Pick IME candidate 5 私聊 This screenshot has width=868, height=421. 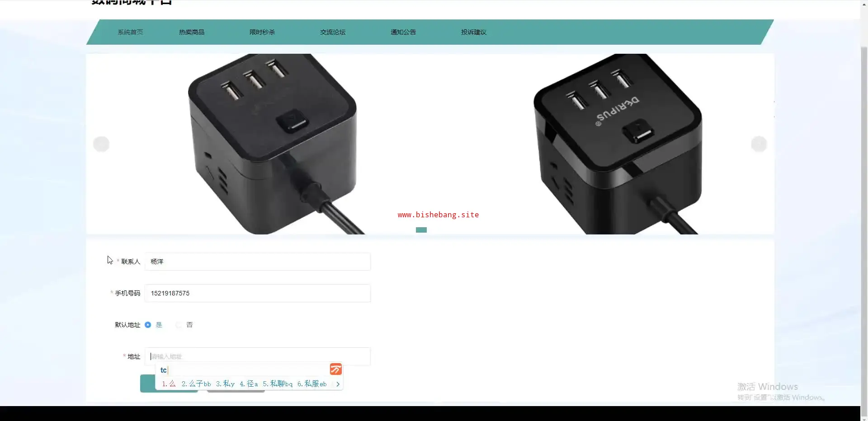(278, 384)
